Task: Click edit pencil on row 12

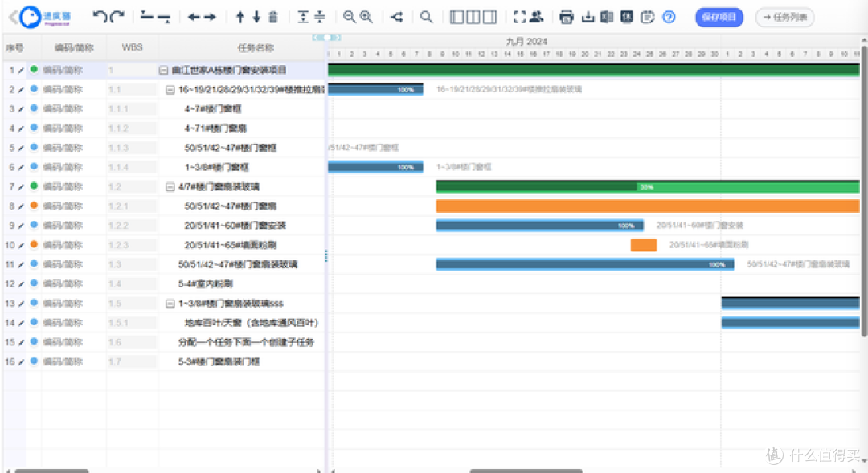Action: point(20,284)
